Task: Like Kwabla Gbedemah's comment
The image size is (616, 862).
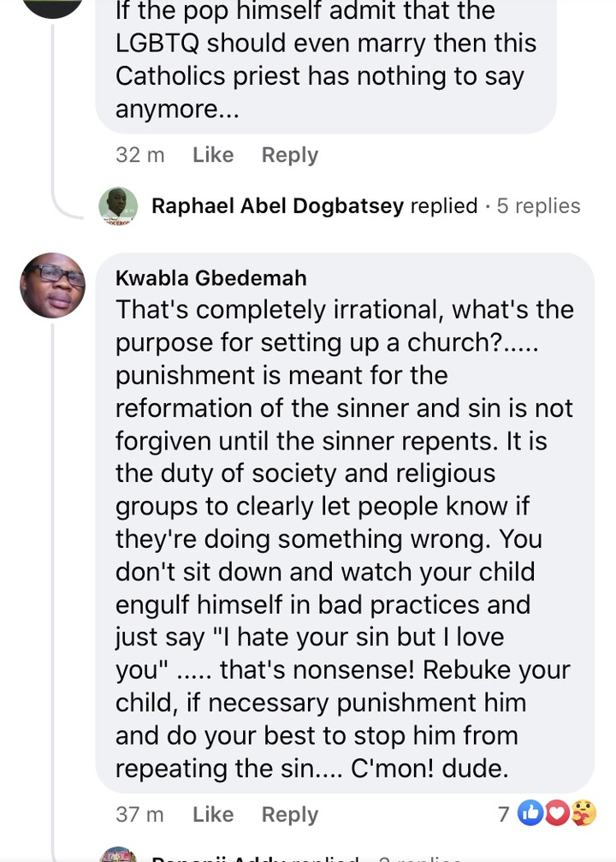Action: click(213, 814)
